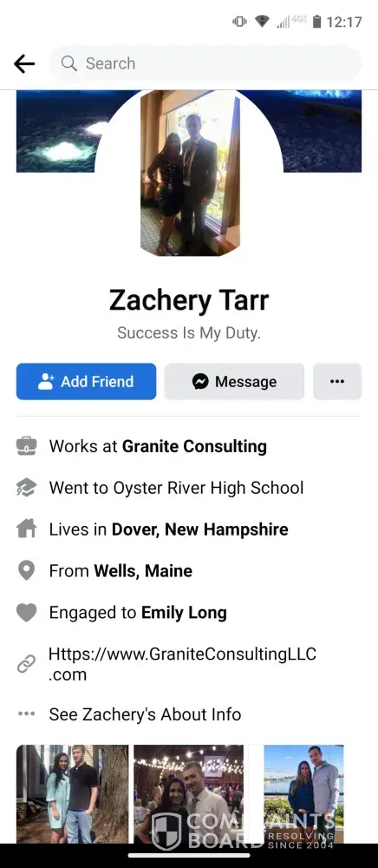Open the couple photo beside the tree

[73, 794]
